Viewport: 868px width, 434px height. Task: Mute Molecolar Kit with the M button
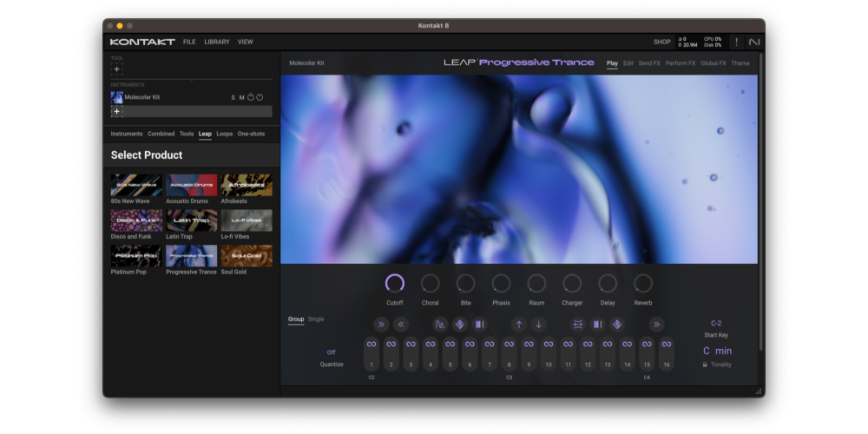point(241,97)
